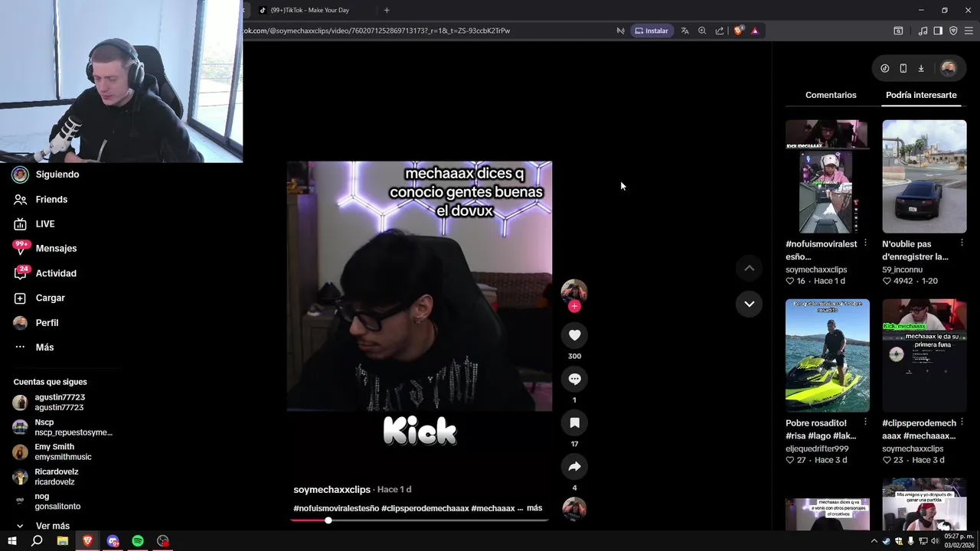Click the translate page icon in address bar

pyautogui.click(x=684, y=31)
